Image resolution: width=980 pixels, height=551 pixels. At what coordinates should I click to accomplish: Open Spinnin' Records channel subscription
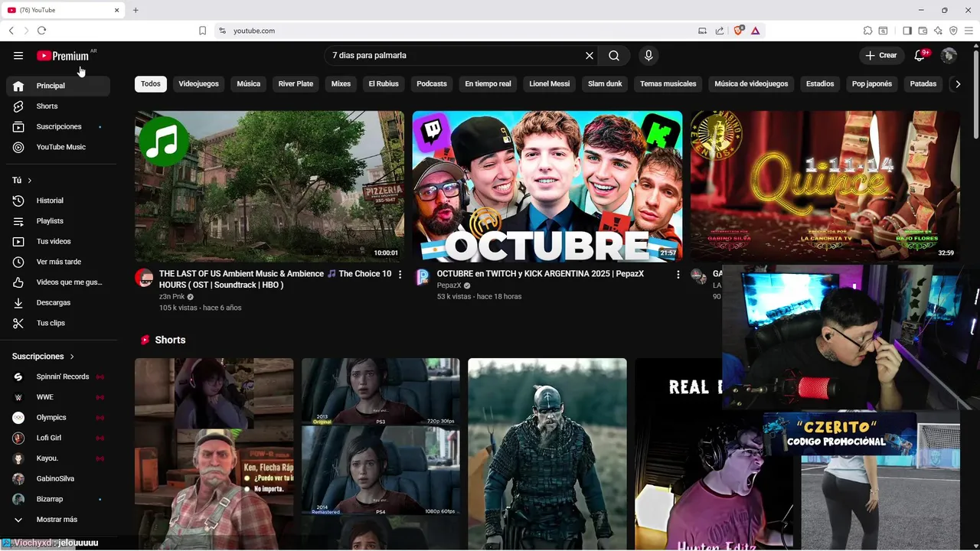point(58,377)
